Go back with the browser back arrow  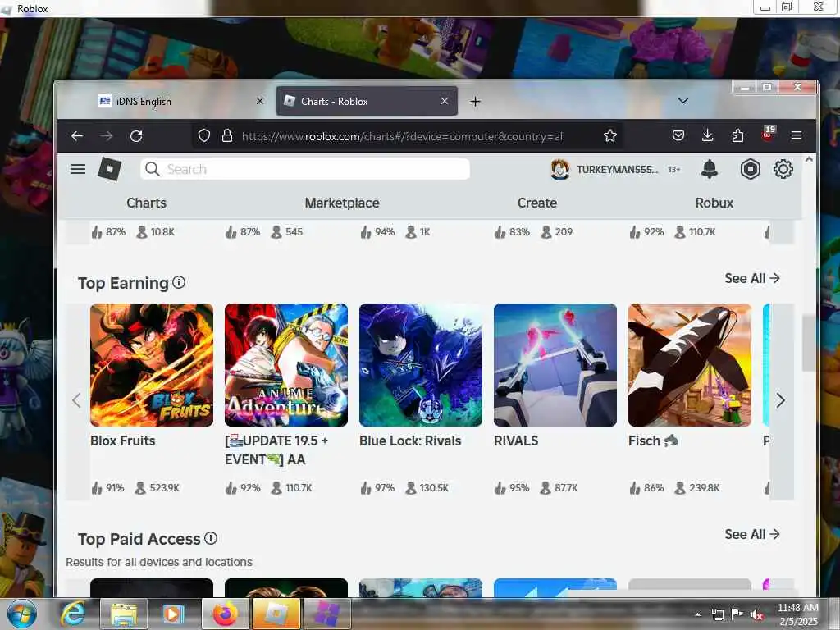click(x=77, y=136)
